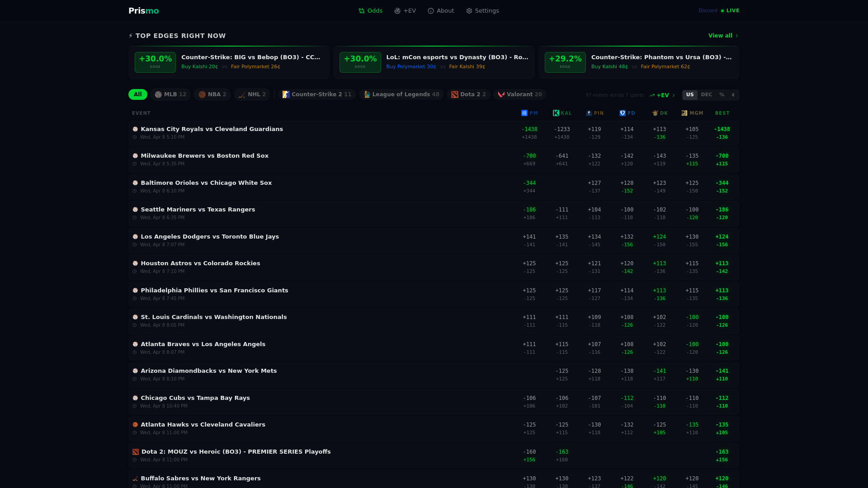Open Settings from the top nav
Viewport: 868px width, 488px height.
[482, 11]
